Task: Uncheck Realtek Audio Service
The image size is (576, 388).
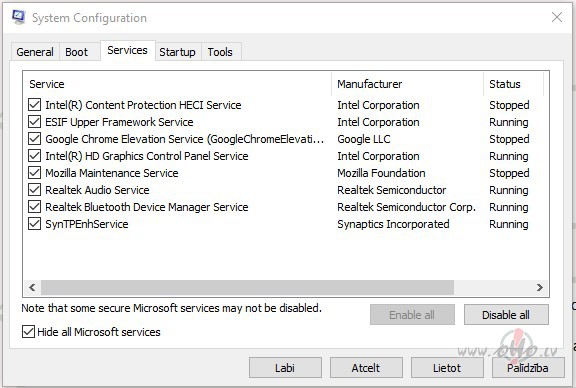Action: (35, 190)
